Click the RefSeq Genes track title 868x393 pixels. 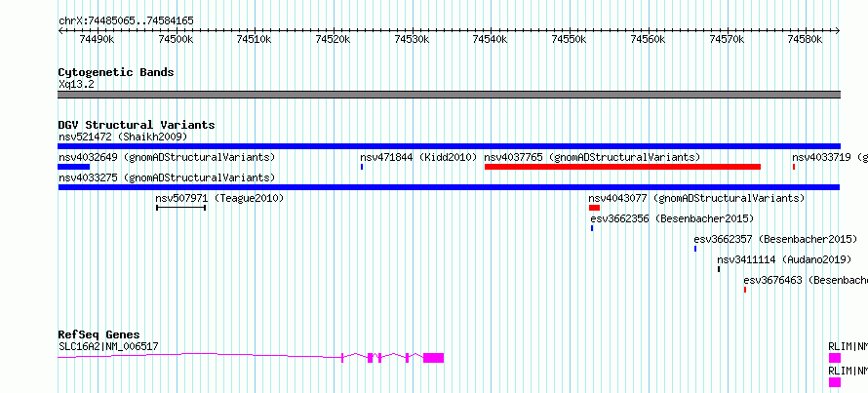[x=99, y=334]
